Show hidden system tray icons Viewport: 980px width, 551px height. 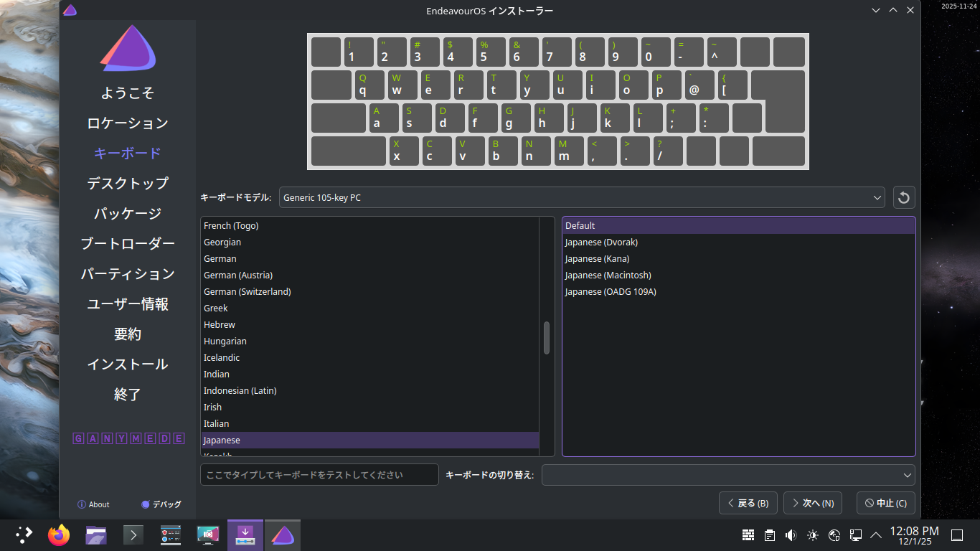point(876,534)
